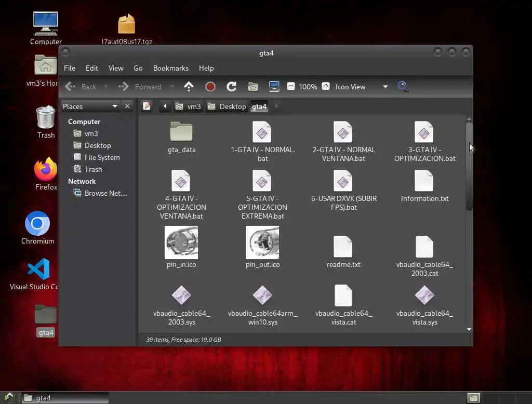Click the Back navigation button
Screen dimensions: 532x404
[x=81, y=87]
